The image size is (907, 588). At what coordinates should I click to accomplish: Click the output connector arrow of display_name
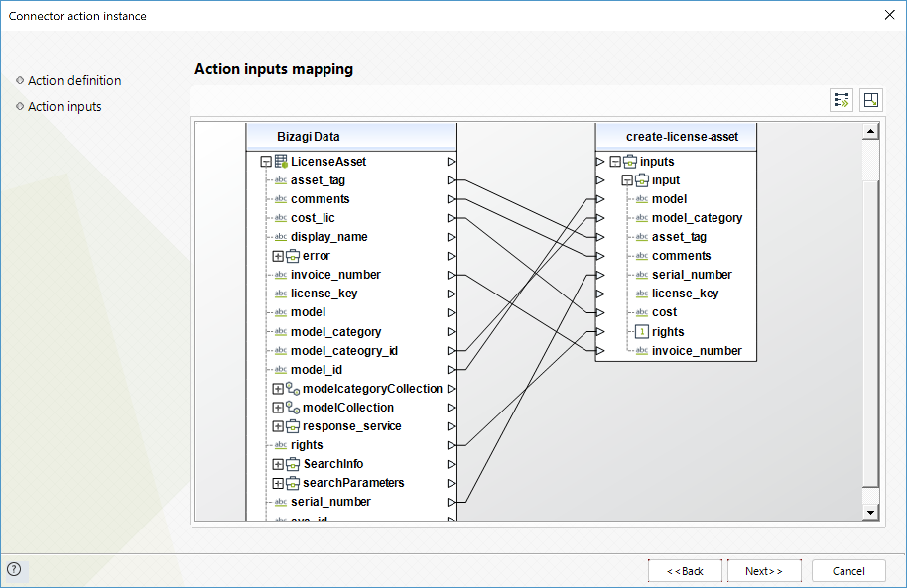[452, 237]
